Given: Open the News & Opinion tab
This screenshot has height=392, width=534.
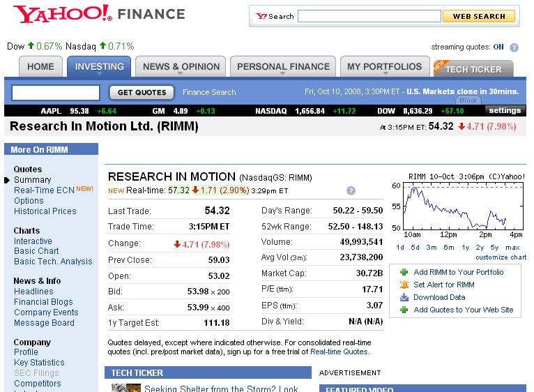Looking at the screenshot, I should tap(181, 66).
